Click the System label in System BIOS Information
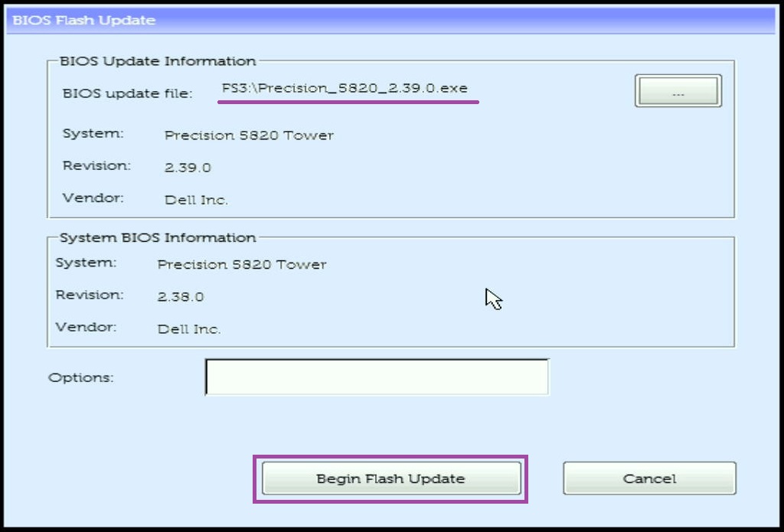784x532 pixels. (x=86, y=263)
